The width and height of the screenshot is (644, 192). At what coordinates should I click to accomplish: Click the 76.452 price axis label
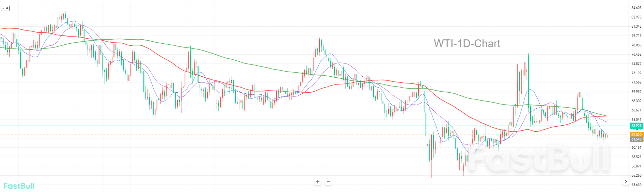pos(636,55)
